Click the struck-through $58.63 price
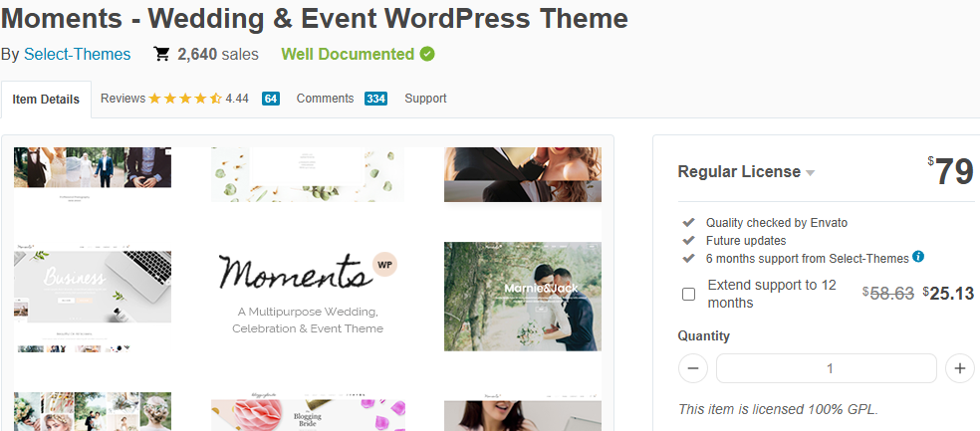 pos(888,293)
